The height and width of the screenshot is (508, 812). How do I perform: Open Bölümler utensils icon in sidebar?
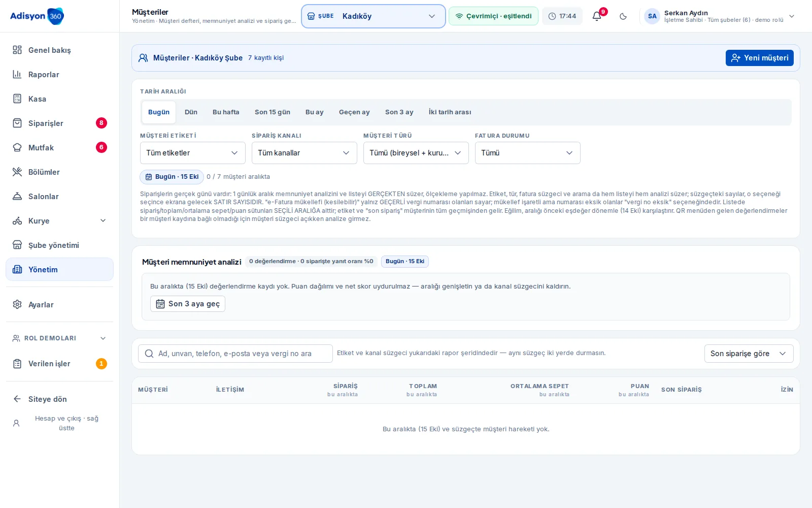pos(17,172)
